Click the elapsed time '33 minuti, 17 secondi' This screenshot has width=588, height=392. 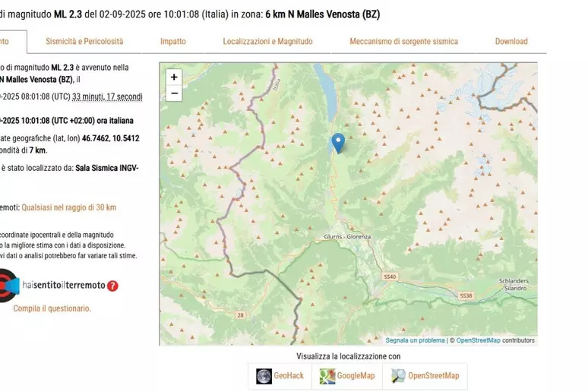click(107, 96)
